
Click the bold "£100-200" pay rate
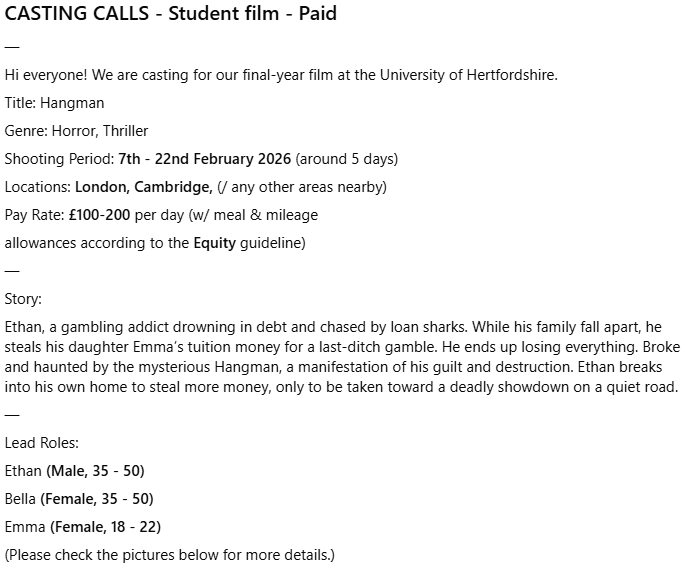click(x=100, y=215)
